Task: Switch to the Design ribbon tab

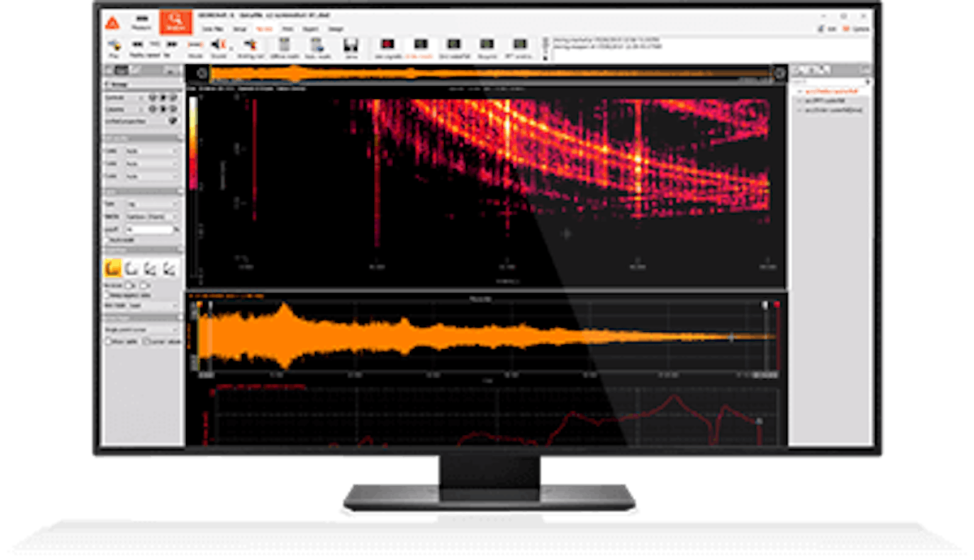Action: coord(334,28)
